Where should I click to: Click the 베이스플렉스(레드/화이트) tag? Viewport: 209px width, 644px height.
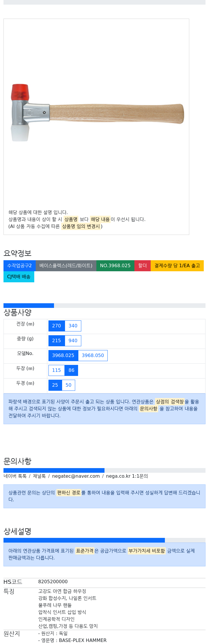[x=66, y=266]
